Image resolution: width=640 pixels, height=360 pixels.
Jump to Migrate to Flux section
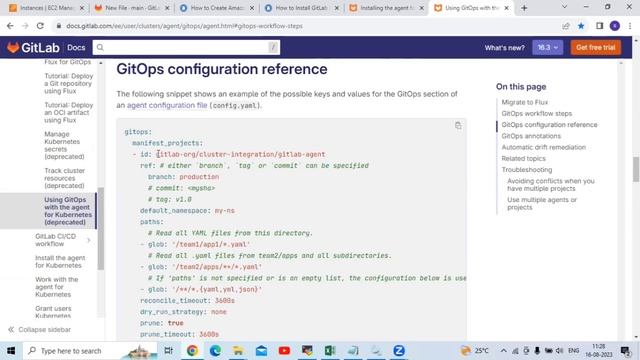(524, 102)
